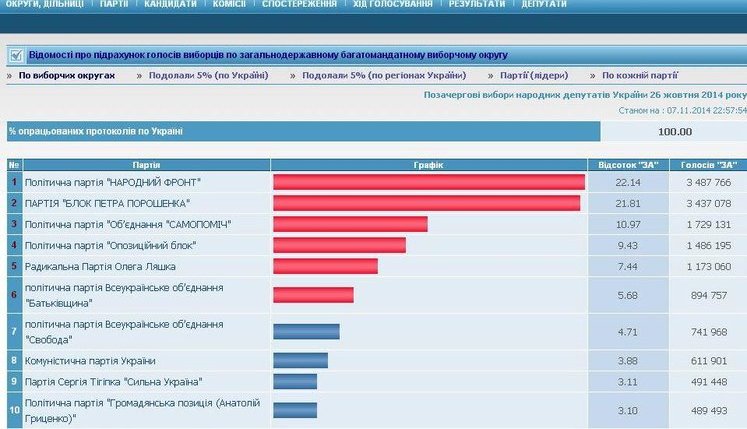
Task: Click the red bar for Опозиційний блок
Action: pos(339,245)
